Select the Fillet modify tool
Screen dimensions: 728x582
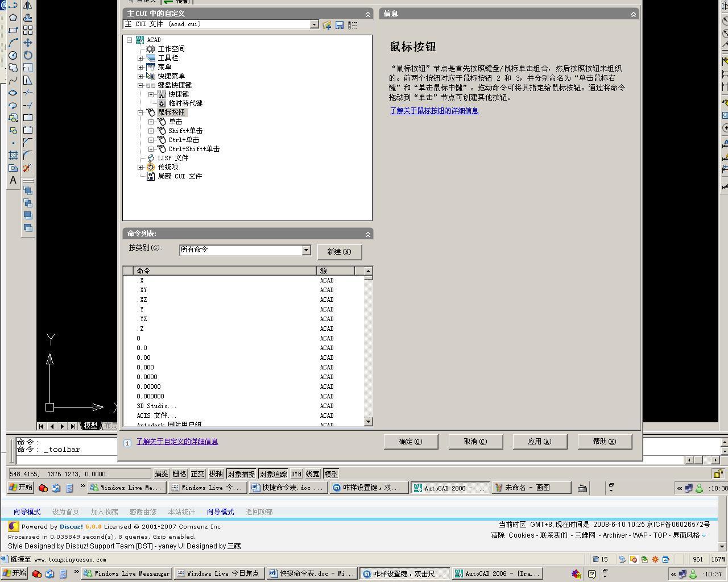pos(27,155)
